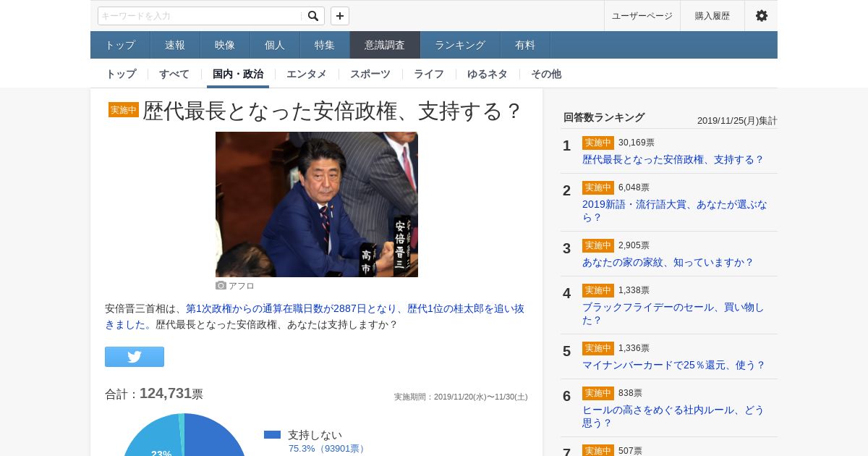The width and height of the screenshot is (868, 456).
Task: Select the 意識調査 nav tab
Action: [x=385, y=45]
